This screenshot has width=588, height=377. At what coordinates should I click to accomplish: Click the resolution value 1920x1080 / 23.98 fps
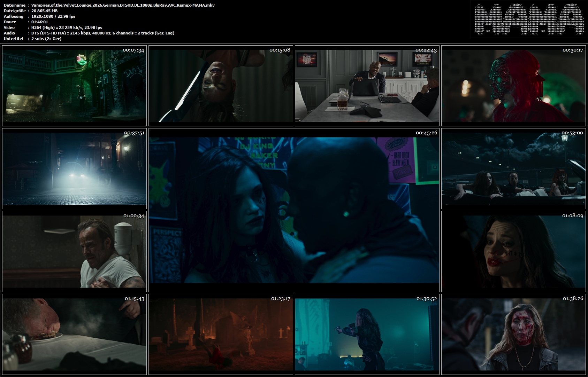tap(53, 16)
